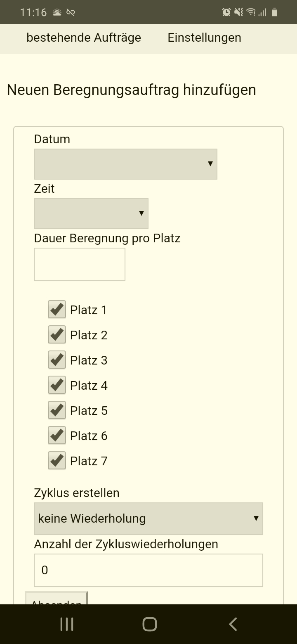Image resolution: width=297 pixels, height=644 pixels.
Task: Expand the 'keine Wiederholung' cycle dropdown
Action: [148, 519]
